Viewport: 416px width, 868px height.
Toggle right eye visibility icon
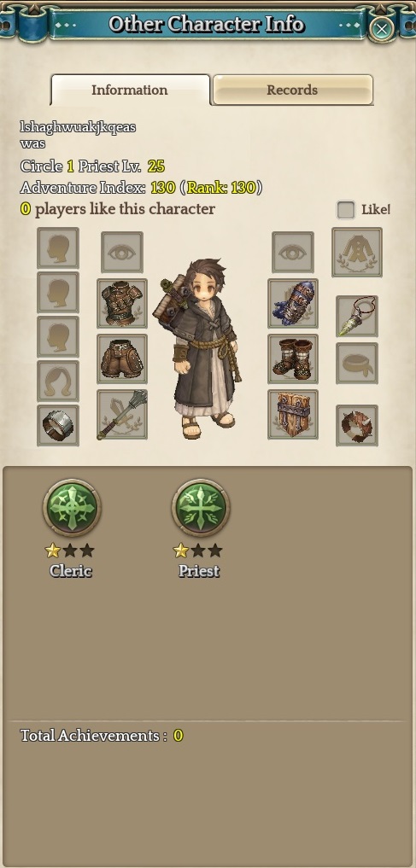(x=292, y=253)
